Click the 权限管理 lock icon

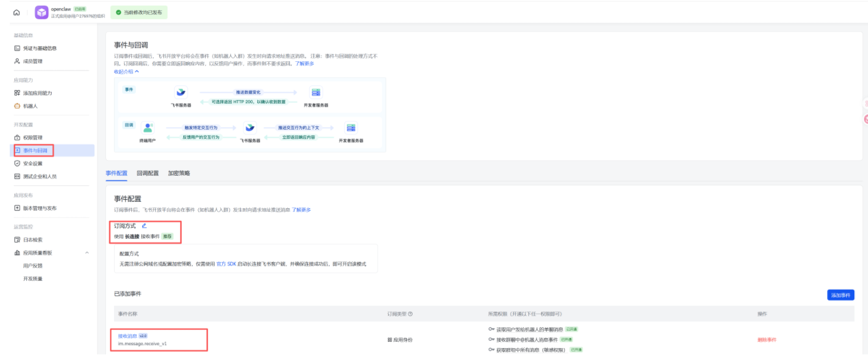click(x=17, y=138)
